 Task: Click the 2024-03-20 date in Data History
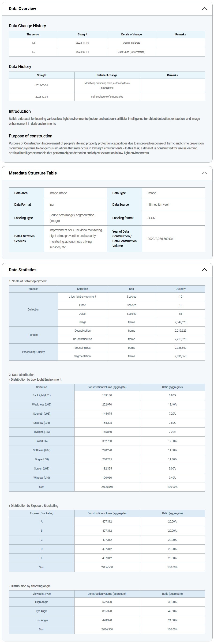[41, 86]
